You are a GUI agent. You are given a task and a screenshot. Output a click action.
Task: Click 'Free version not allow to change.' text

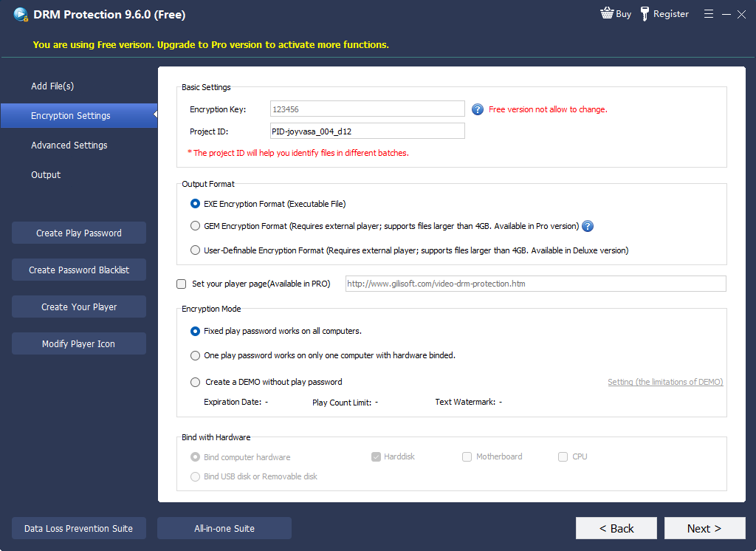tap(548, 109)
